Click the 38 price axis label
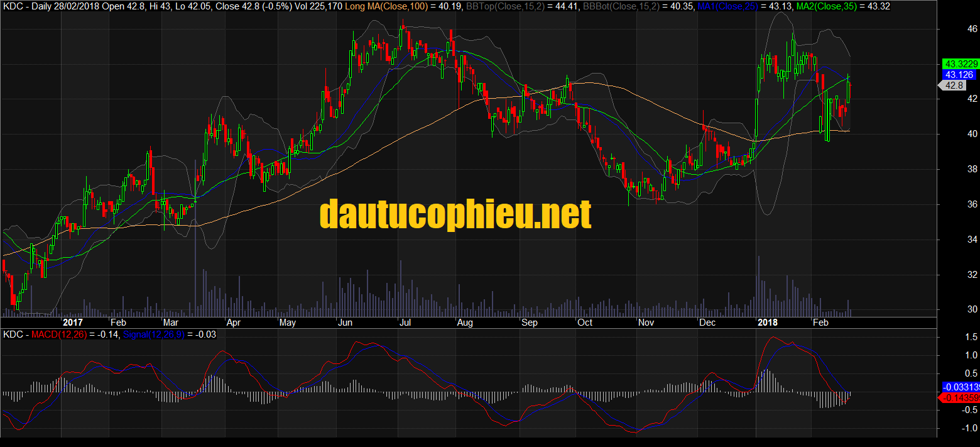This screenshot has height=447, width=980. click(972, 169)
